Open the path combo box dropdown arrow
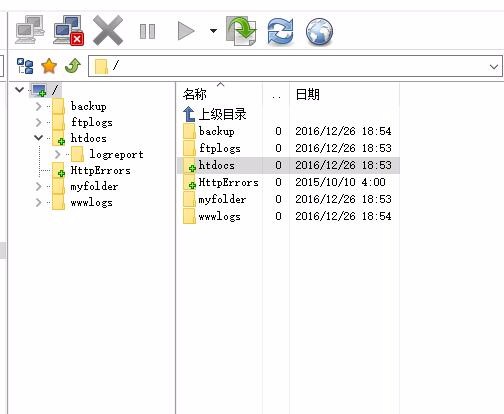 pyautogui.click(x=494, y=67)
